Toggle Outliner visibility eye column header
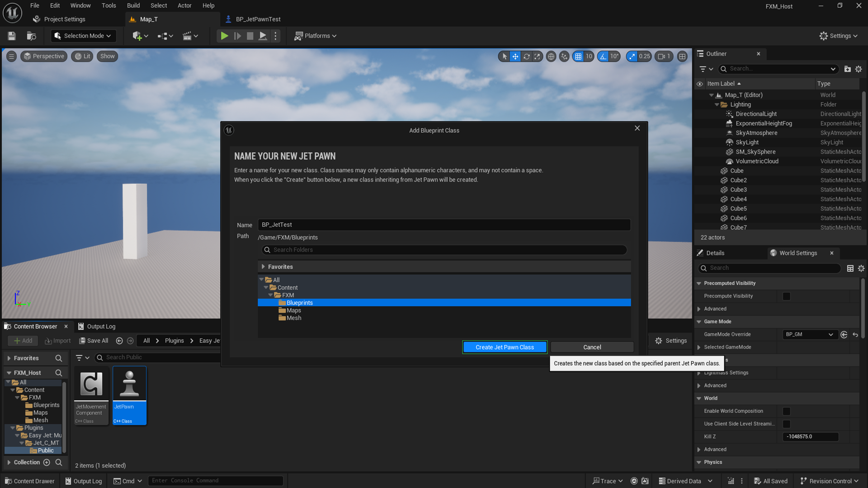868x488 pixels. 700,84
